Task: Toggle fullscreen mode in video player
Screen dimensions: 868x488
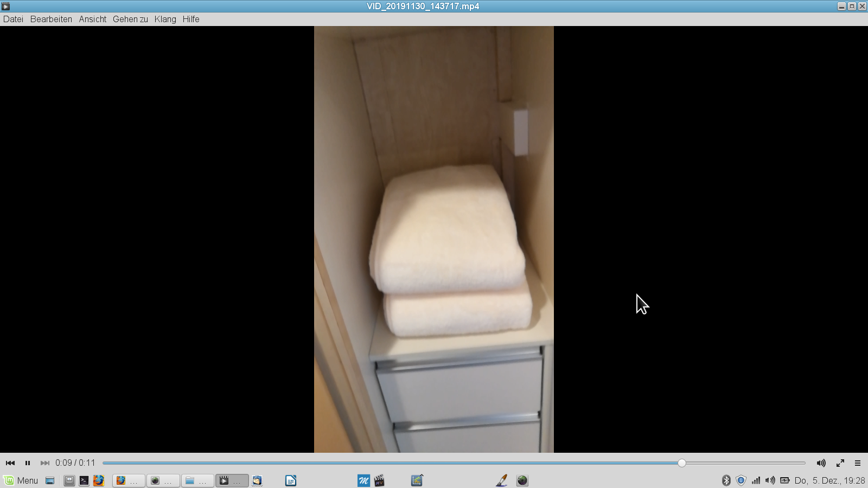Action: [x=840, y=463]
